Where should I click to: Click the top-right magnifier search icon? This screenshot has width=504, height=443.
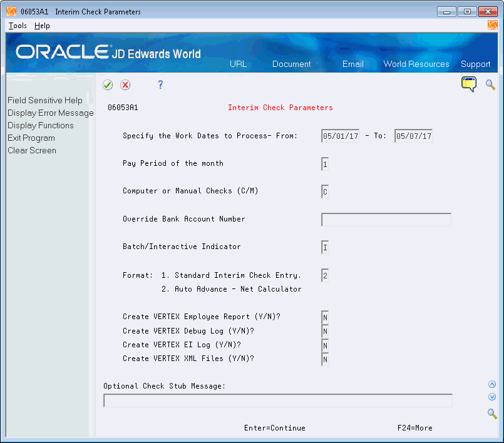[x=490, y=85]
